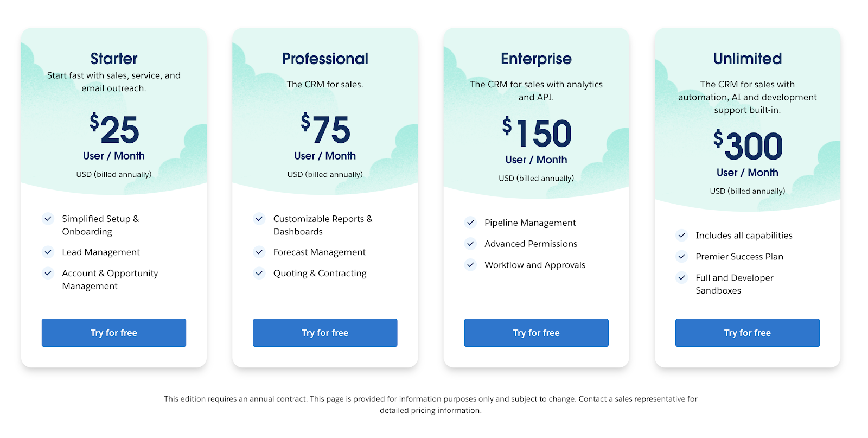Click the checkmark beside Forecast Management
The image size is (868, 438).
tap(259, 252)
